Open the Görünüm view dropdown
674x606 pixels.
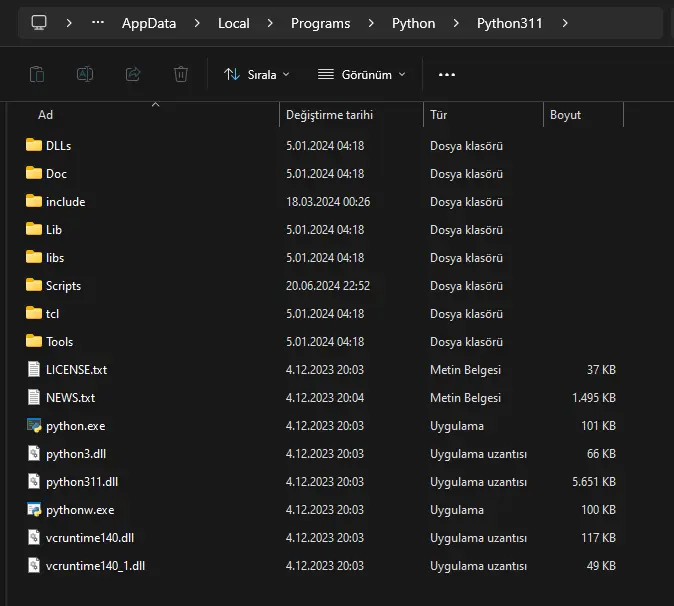[362, 75]
